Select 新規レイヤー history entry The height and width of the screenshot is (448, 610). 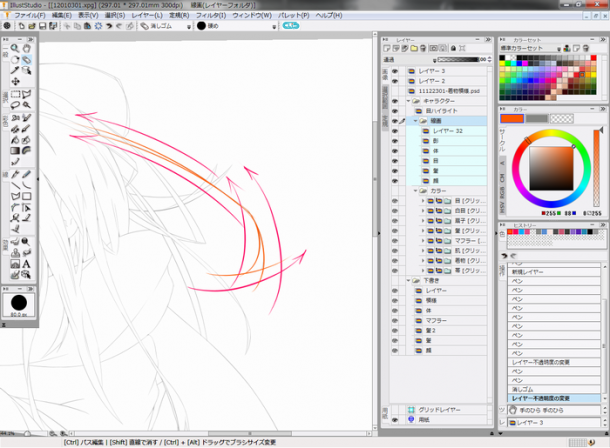point(554,272)
